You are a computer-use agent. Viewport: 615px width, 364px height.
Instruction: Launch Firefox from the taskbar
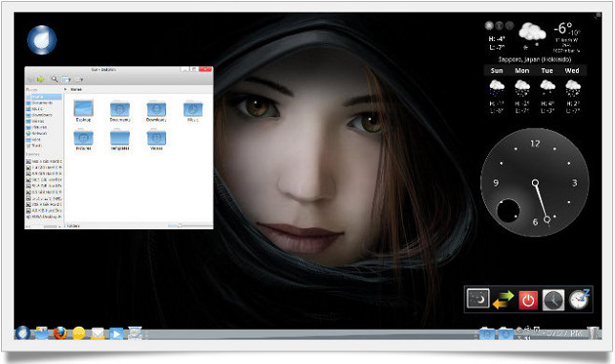(60, 334)
